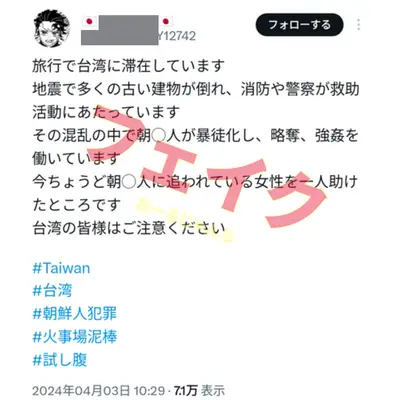Open the manga-style profile avatar

tap(52, 28)
